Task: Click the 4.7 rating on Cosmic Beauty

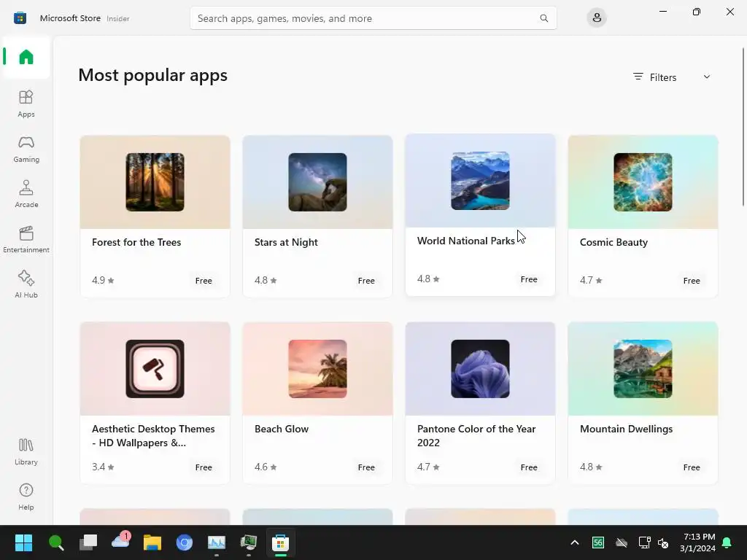Action: click(x=591, y=281)
